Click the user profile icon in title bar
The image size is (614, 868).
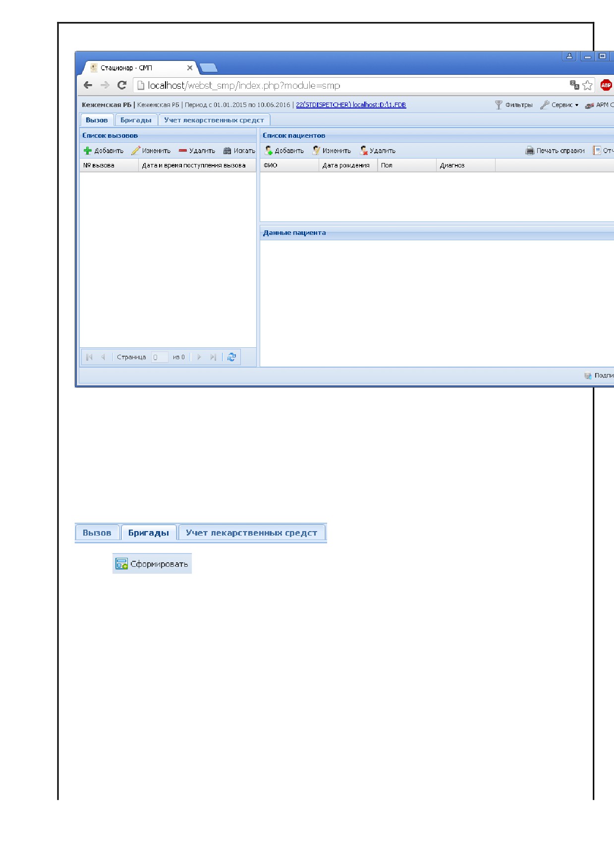tap(569, 56)
